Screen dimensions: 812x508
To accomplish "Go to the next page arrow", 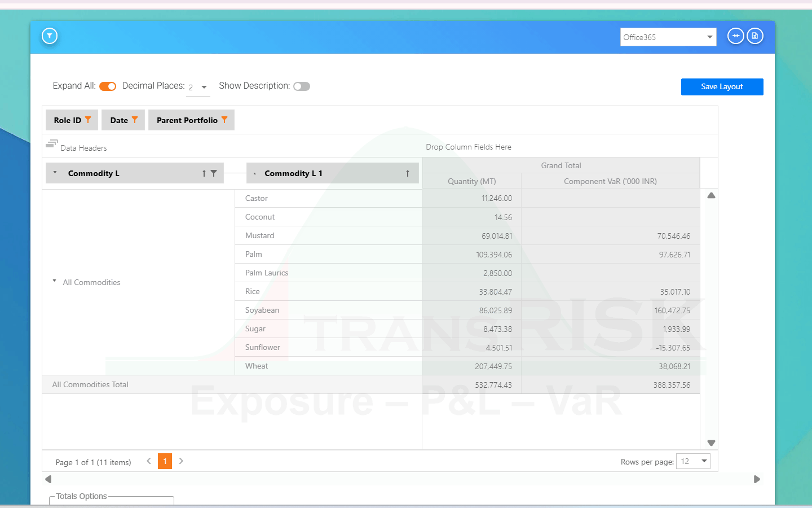I will [181, 461].
